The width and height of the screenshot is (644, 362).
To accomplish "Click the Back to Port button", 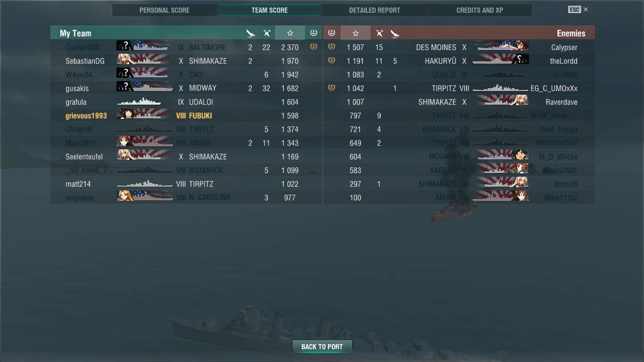I will pos(322,347).
